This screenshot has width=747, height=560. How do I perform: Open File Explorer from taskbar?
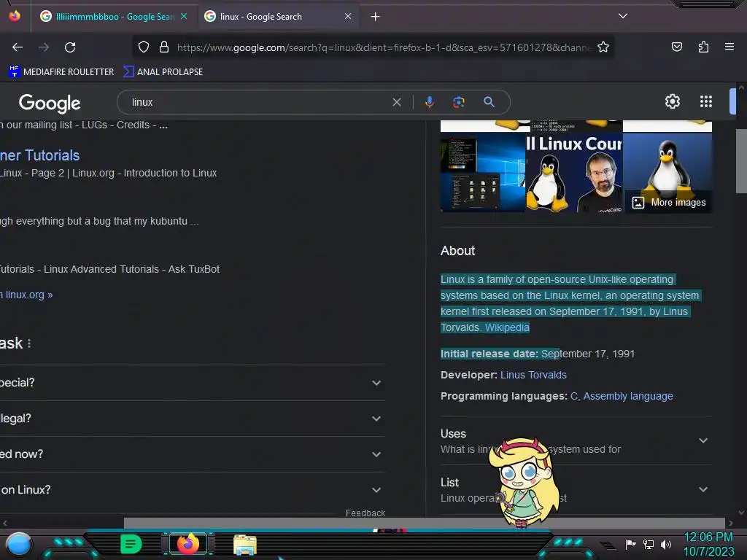(x=245, y=545)
